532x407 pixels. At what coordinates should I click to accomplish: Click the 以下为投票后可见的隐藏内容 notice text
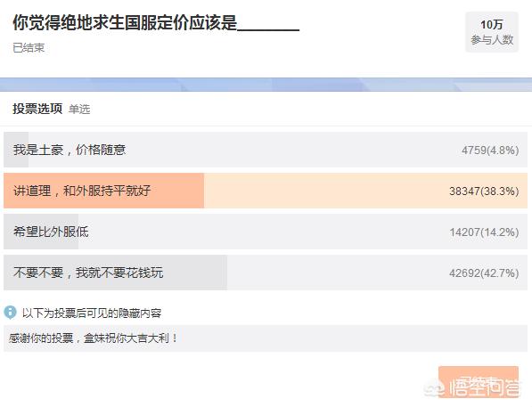pyautogui.click(x=92, y=313)
